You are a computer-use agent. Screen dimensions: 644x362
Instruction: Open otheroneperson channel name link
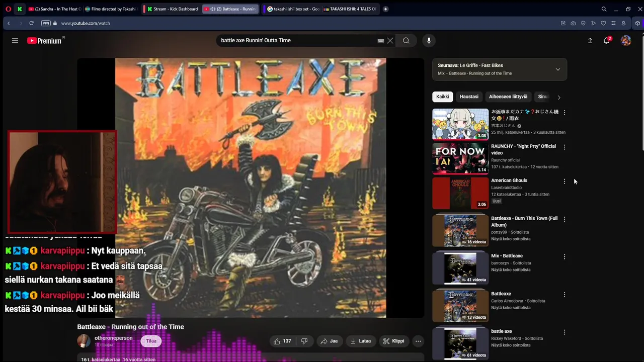[x=114, y=338]
